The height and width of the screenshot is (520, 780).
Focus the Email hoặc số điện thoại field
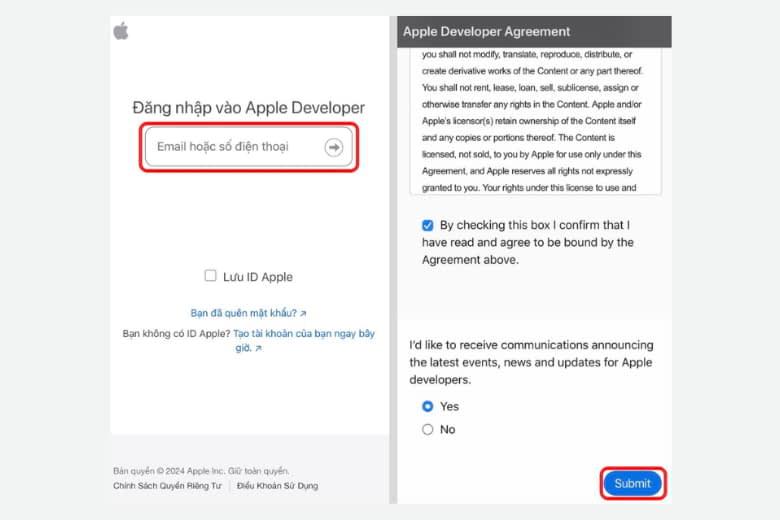coord(249,147)
